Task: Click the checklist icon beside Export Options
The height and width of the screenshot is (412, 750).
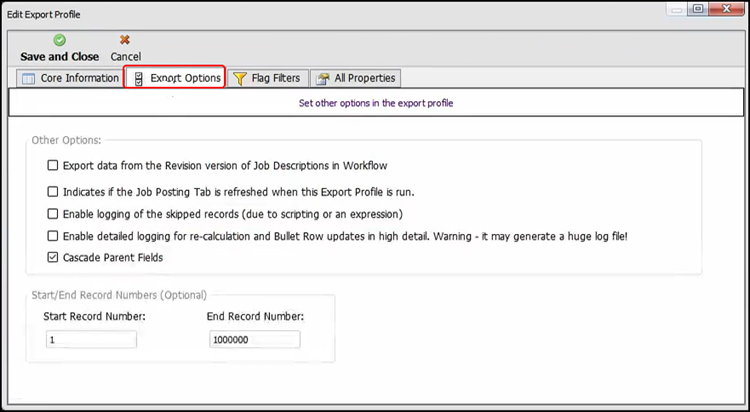Action: click(x=139, y=78)
